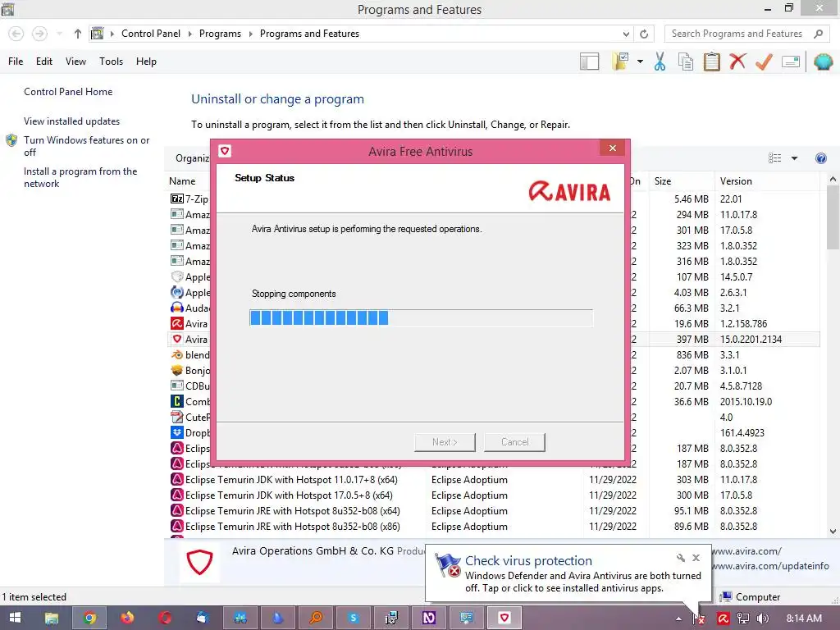Open the View menu
The image size is (840, 630).
pos(75,62)
